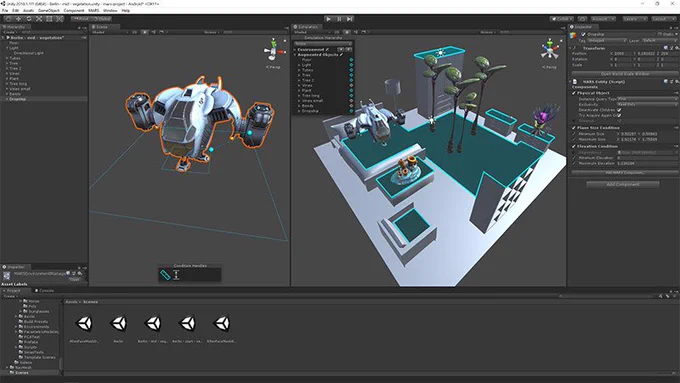Viewport: 680px width, 383px height.
Task: Select the Hand tool in the toolbar
Action: 8,19
